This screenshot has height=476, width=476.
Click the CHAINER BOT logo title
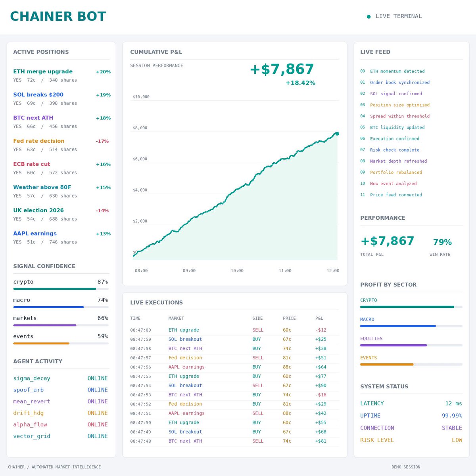[x=58, y=16]
